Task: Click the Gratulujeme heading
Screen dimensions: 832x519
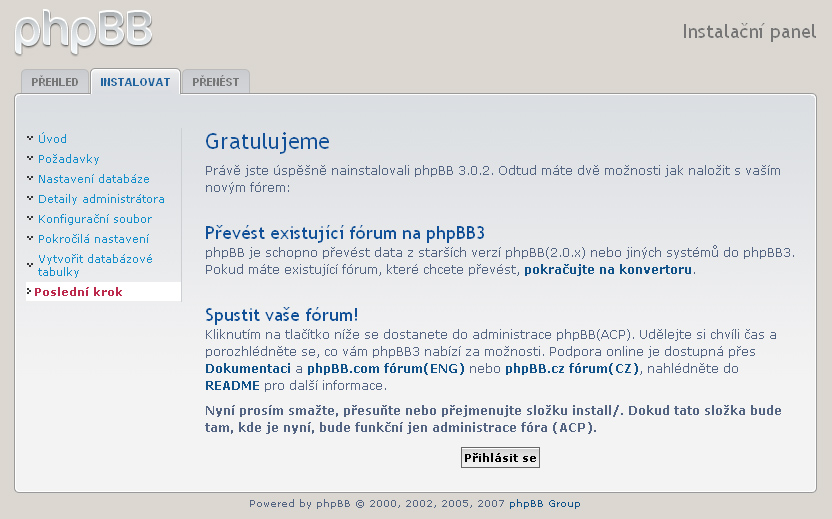Action: [267, 142]
